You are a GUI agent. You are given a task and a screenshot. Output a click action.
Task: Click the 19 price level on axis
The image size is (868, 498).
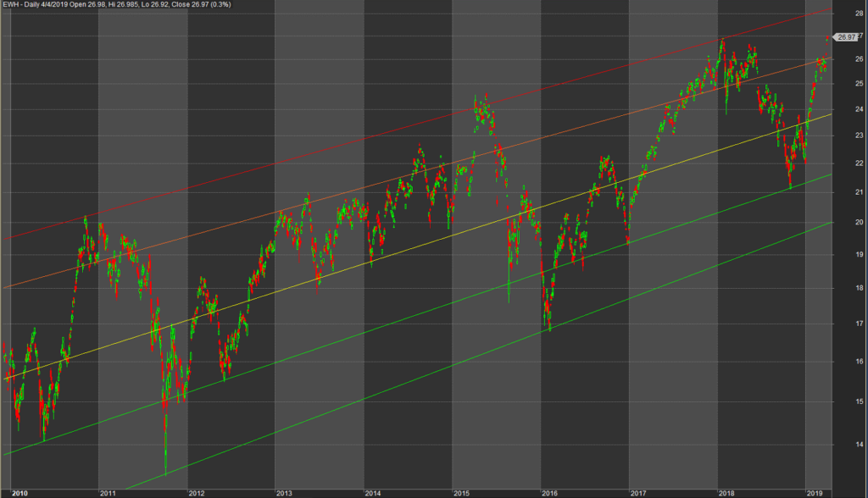(860, 255)
